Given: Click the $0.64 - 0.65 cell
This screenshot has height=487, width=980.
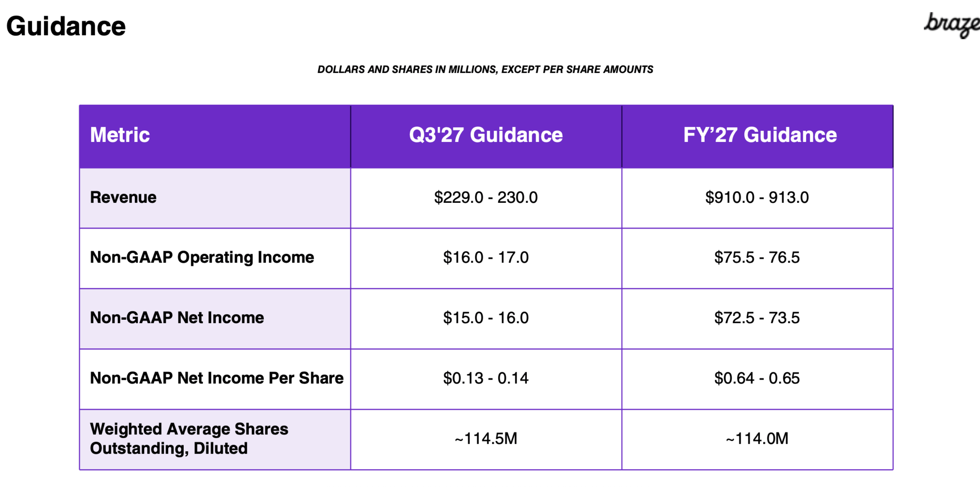Looking at the screenshot, I should tap(757, 378).
